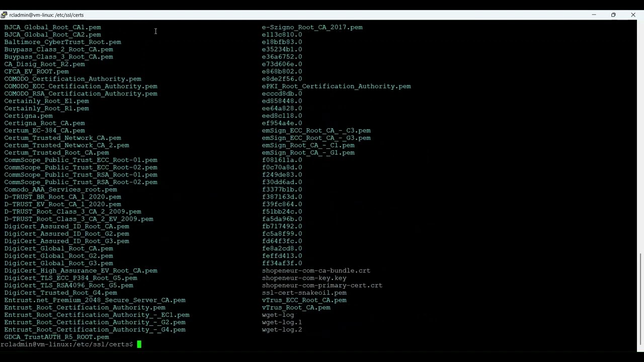Select the ff34af3f.0 hash entry

tap(282, 263)
